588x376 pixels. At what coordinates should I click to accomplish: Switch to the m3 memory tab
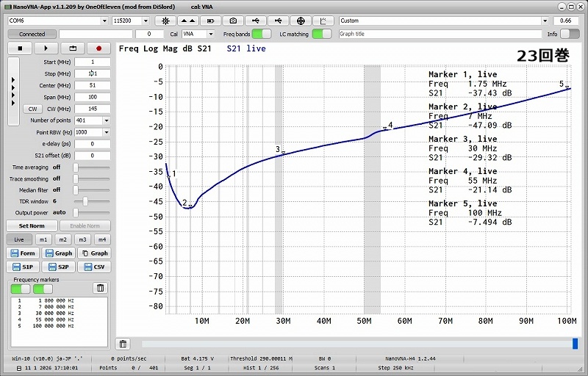click(82, 239)
